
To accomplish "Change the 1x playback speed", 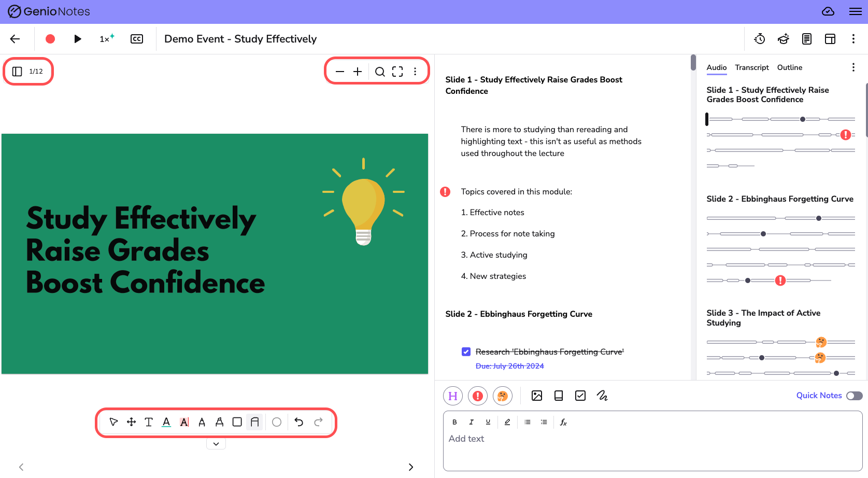I will click(x=107, y=39).
